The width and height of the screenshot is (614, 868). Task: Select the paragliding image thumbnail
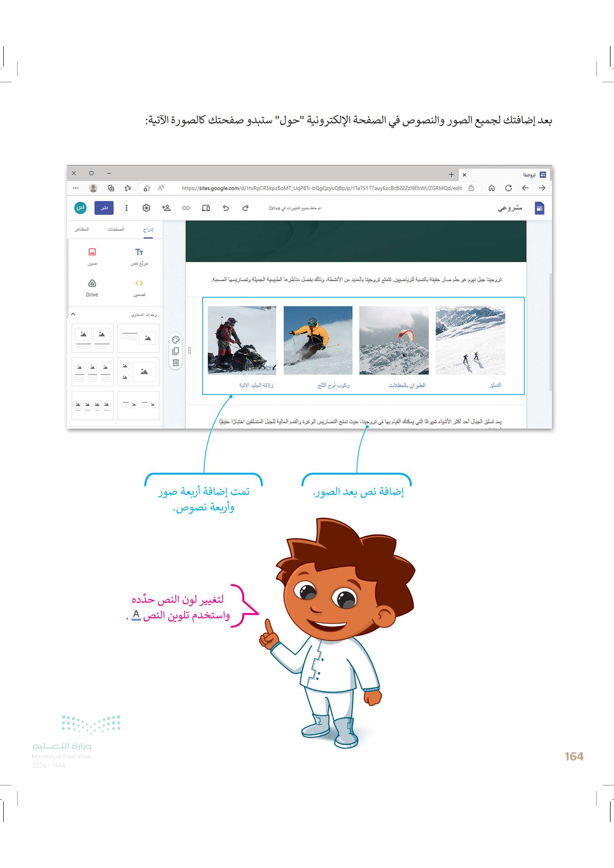pos(393,340)
